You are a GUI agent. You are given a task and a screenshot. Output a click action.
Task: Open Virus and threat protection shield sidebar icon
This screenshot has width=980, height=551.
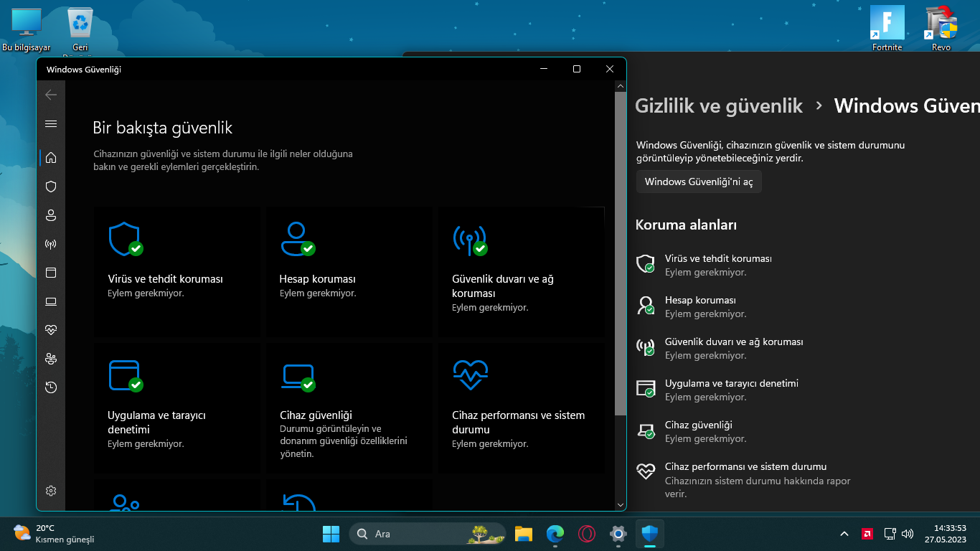click(51, 187)
